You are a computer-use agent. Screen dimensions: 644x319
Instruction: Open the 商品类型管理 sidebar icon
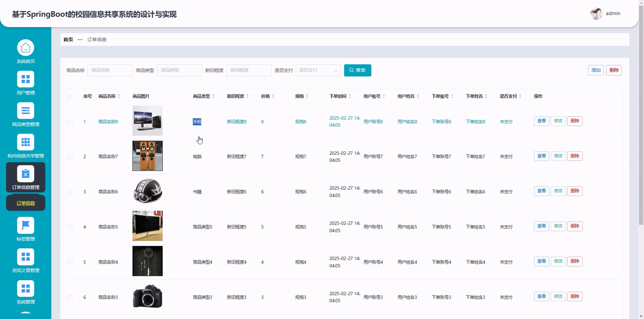26,111
